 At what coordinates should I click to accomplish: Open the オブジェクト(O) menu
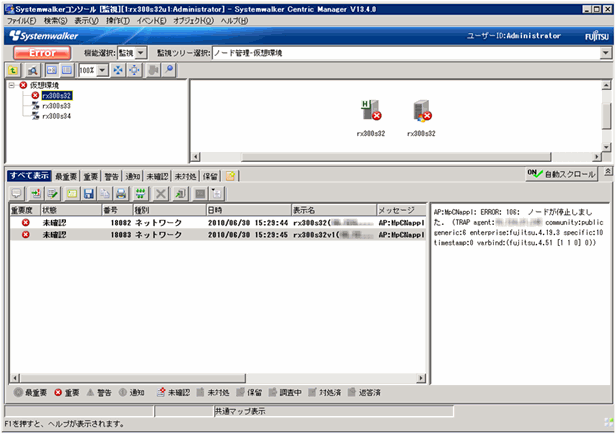point(193,21)
